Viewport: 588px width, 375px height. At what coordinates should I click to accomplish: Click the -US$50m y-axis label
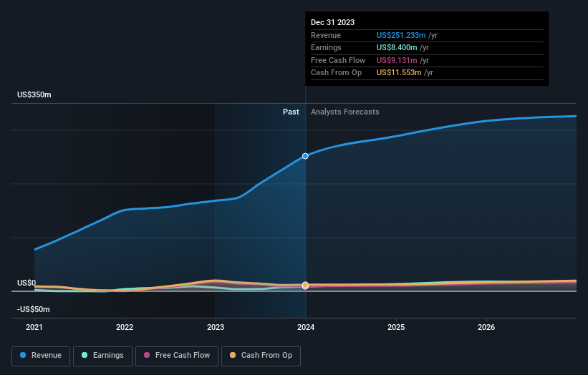(34, 309)
